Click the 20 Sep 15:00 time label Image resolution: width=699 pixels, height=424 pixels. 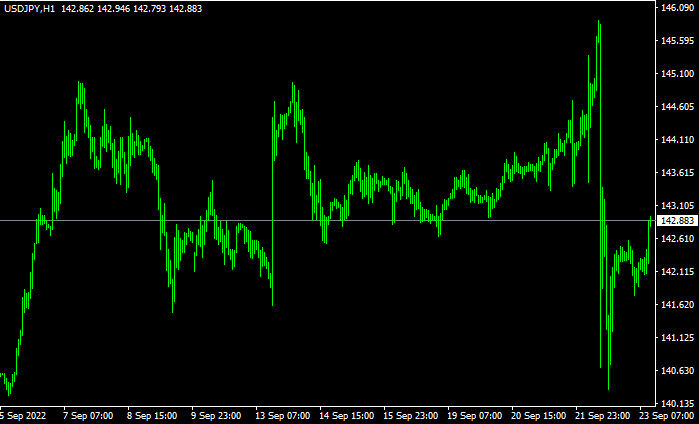click(539, 416)
